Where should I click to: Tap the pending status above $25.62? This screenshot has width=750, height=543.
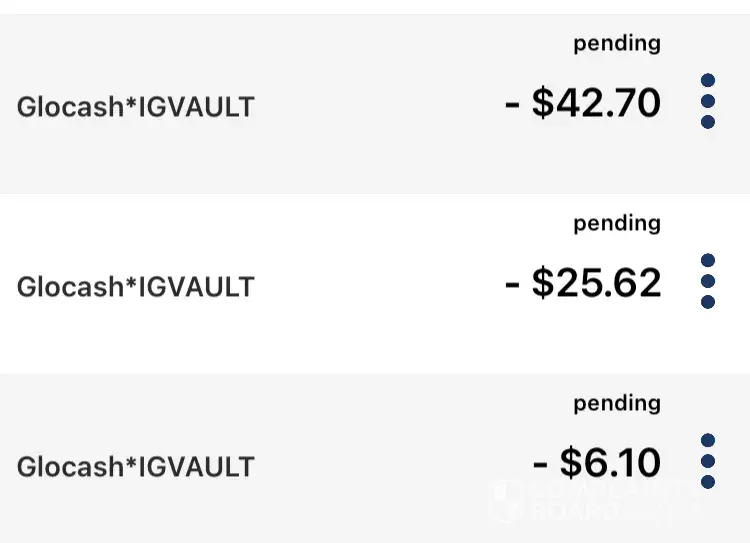[x=617, y=223]
